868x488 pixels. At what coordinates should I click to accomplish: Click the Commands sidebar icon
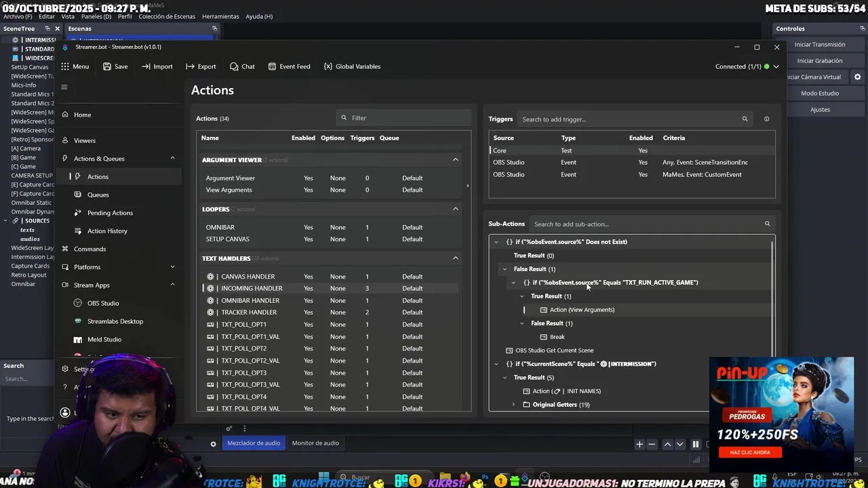tap(65, 249)
